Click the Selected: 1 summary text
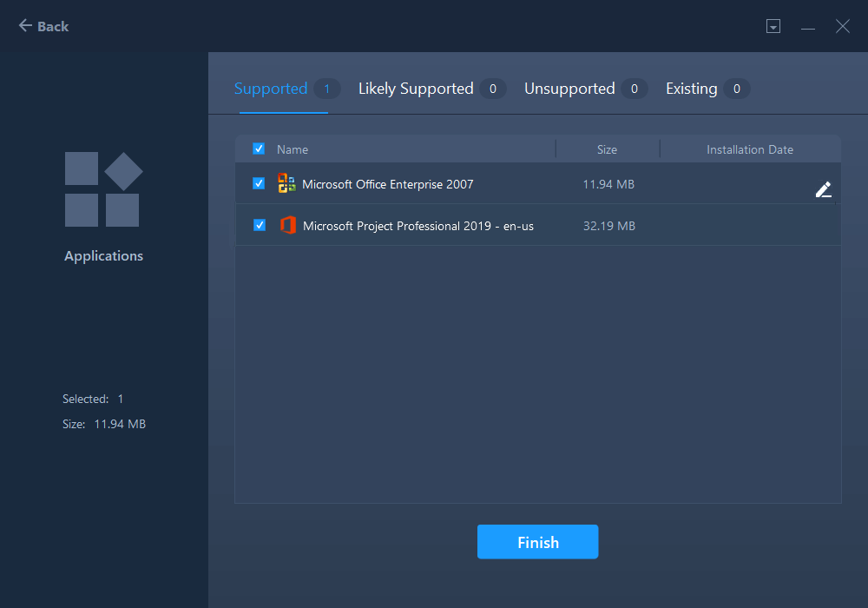The height and width of the screenshot is (608, 868). pyautogui.click(x=93, y=399)
